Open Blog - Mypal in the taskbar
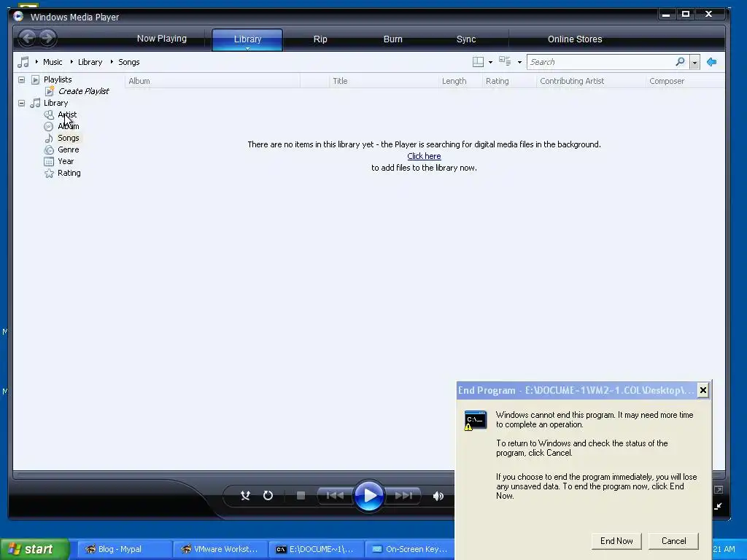 point(124,549)
